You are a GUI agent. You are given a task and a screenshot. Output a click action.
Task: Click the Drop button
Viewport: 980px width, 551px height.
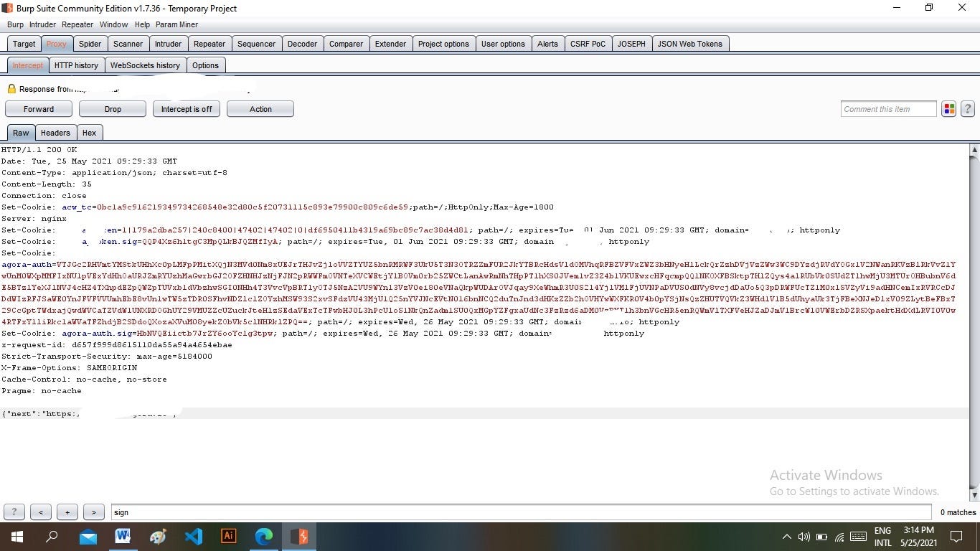pyautogui.click(x=113, y=109)
